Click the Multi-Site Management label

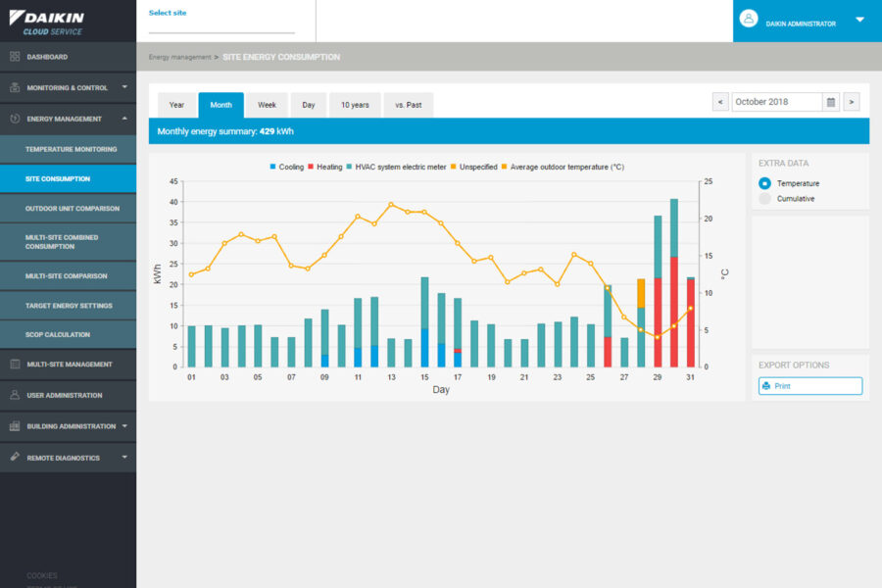pos(70,365)
